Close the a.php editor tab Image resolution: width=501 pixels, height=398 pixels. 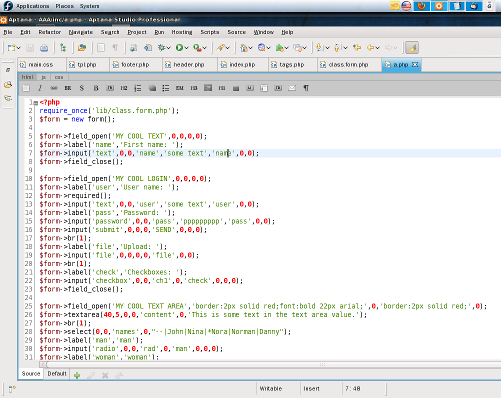pyautogui.click(x=415, y=65)
